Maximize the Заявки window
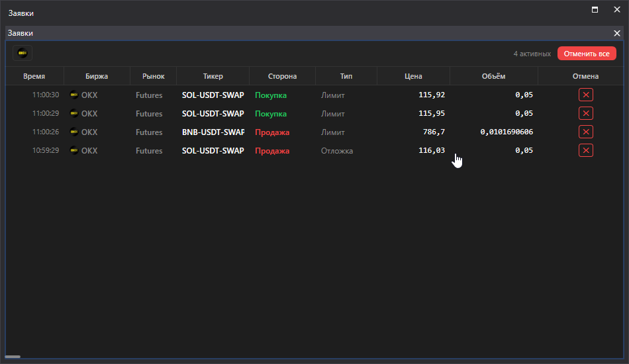Screen dimensions: 629x364 [595, 10]
